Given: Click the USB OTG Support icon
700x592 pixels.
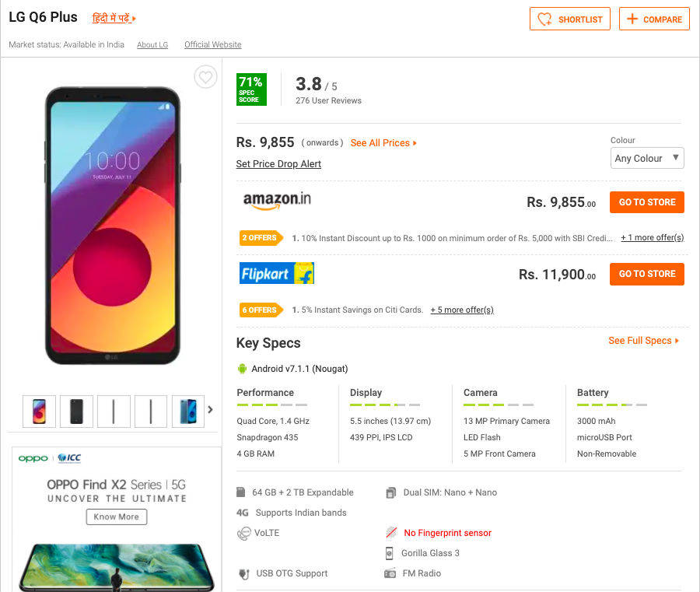Looking at the screenshot, I should click(243, 574).
